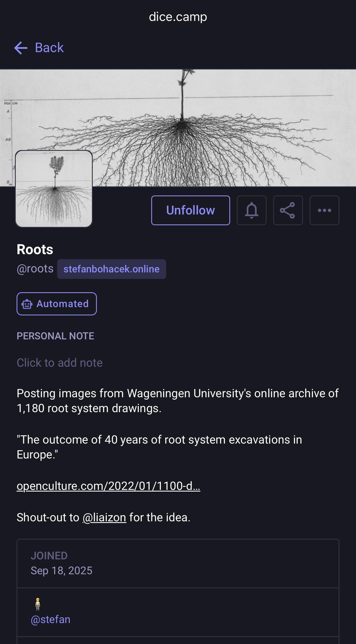The height and width of the screenshot is (644, 356).
Task: Click the back arrow icon
Action: 21,48
